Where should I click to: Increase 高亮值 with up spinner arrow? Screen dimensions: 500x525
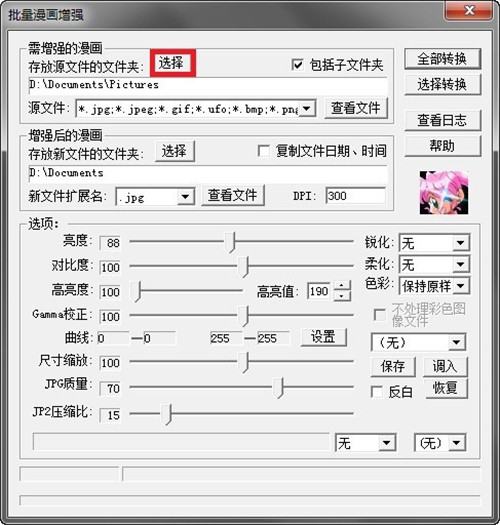pyautogui.click(x=342, y=286)
